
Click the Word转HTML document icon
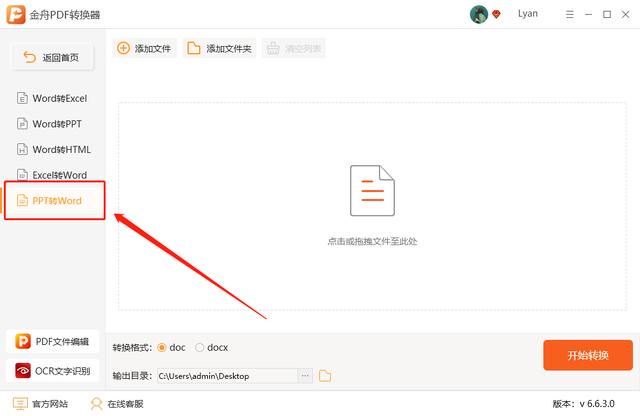pyautogui.click(x=22, y=149)
